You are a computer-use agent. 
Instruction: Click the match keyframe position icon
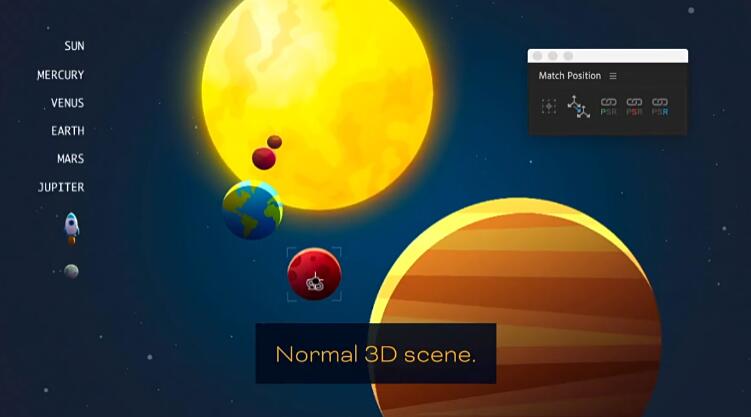[549, 106]
